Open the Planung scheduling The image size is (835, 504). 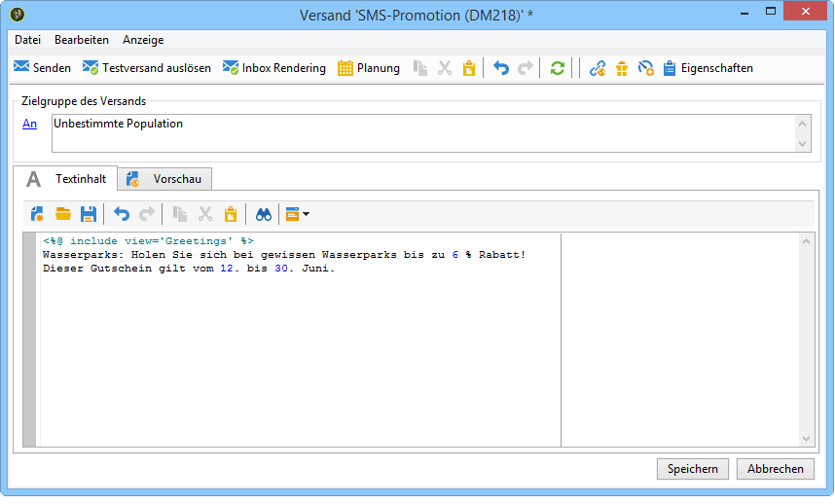[x=369, y=68]
